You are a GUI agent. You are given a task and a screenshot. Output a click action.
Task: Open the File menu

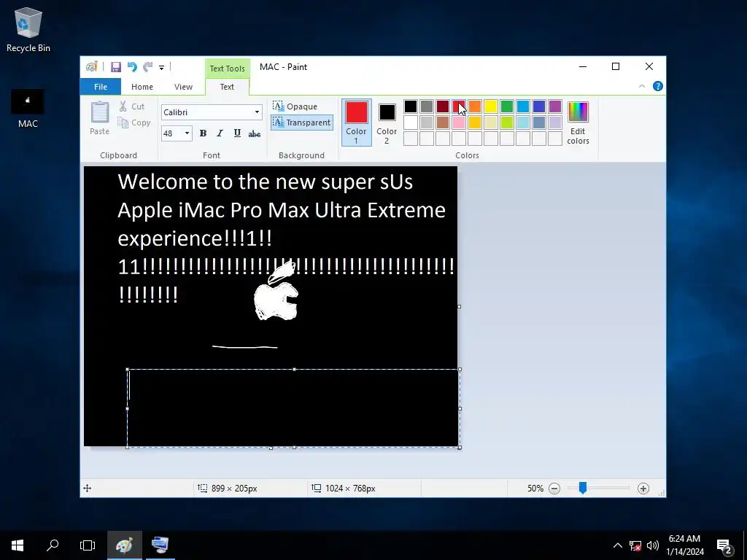click(x=101, y=87)
